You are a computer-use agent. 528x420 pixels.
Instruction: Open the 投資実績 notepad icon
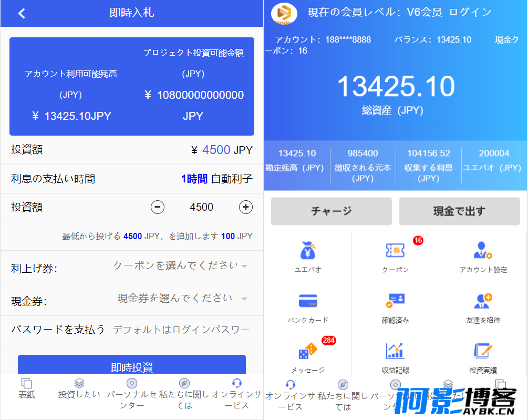(483, 351)
